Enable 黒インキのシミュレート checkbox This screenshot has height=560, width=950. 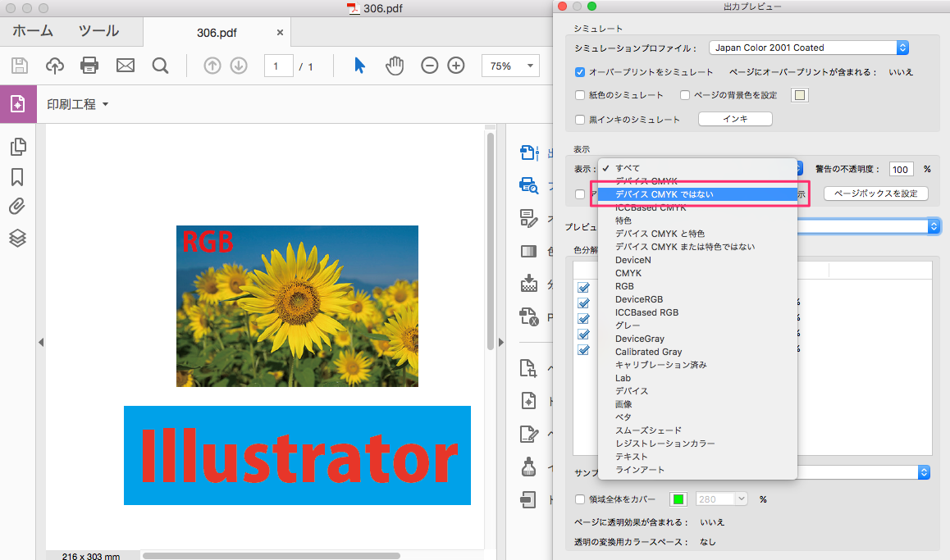click(x=580, y=120)
